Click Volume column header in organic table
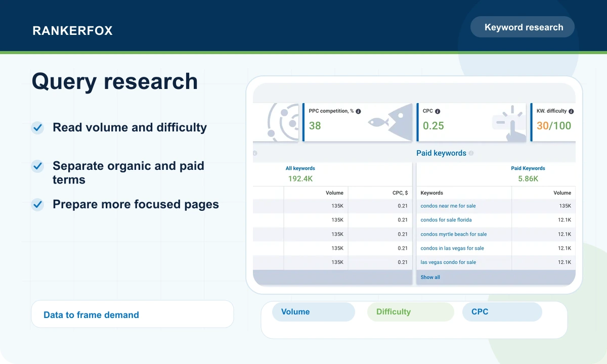Screen dimensions: 607x364 334,193
